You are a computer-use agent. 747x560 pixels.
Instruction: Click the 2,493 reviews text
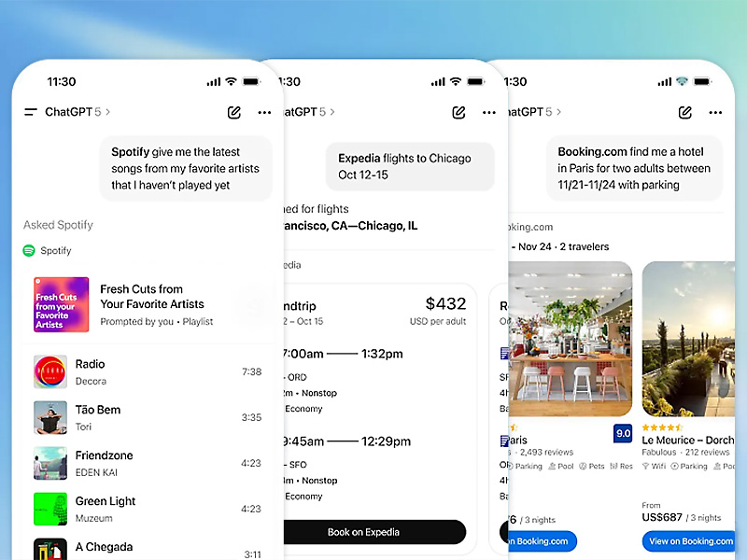[546, 453]
